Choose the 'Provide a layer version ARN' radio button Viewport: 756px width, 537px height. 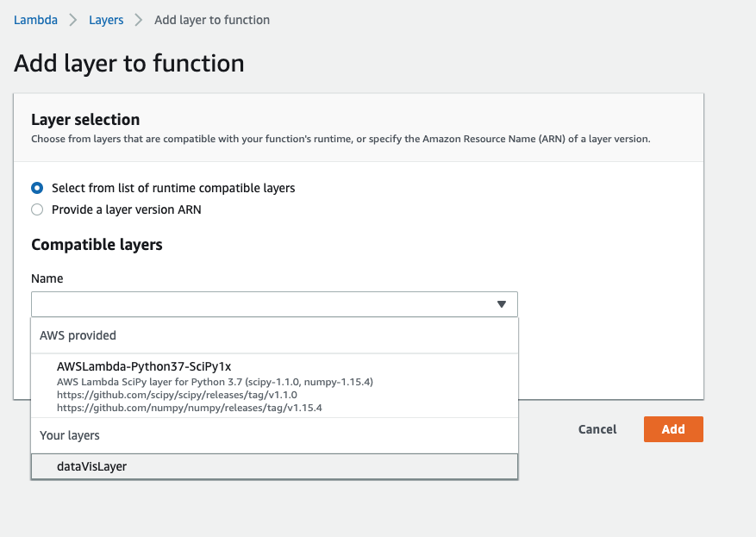coord(37,209)
